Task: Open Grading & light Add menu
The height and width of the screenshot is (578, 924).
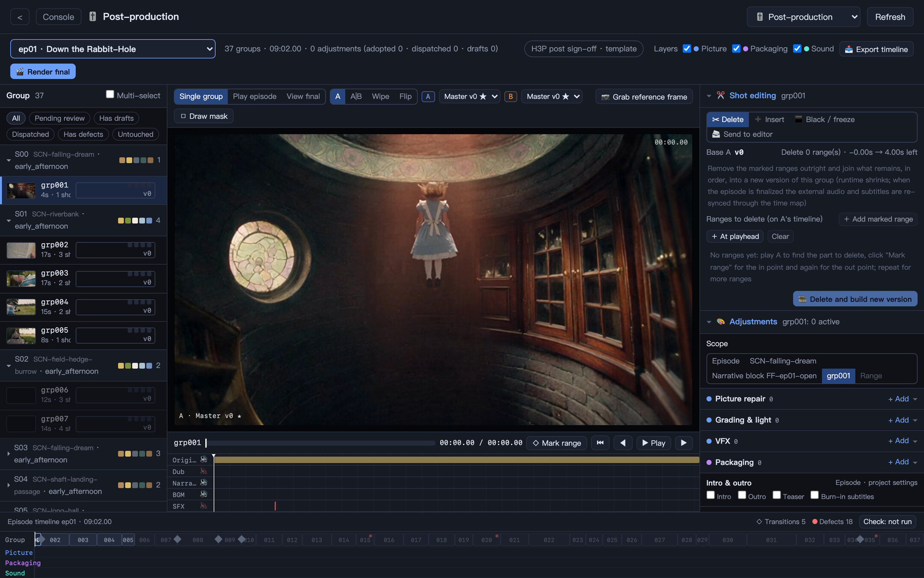Action: coord(902,420)
